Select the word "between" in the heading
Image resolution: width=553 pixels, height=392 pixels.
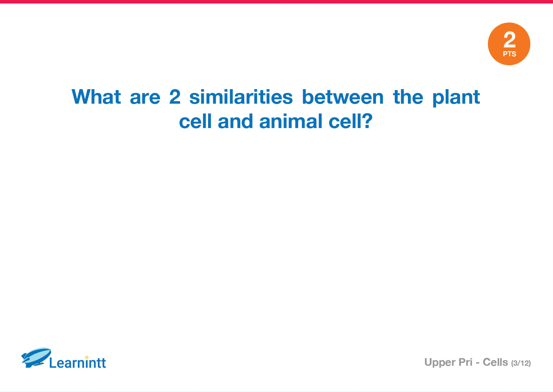tap(343, 97)
